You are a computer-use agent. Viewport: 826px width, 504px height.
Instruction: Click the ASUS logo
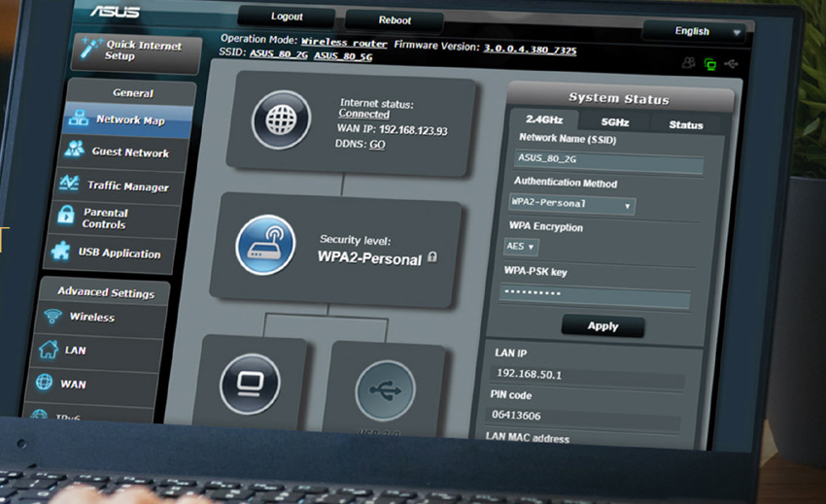point(115,11)
